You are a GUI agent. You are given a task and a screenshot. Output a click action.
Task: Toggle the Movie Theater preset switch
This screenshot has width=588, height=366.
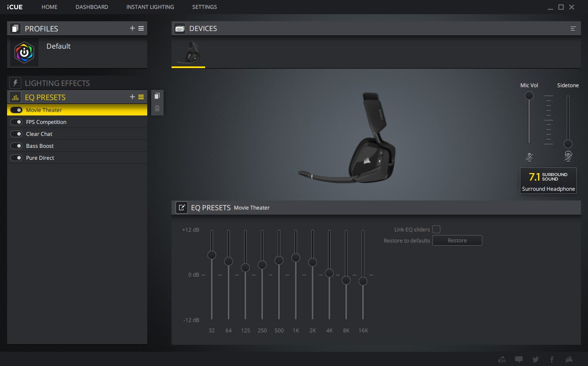coord(16,110)
